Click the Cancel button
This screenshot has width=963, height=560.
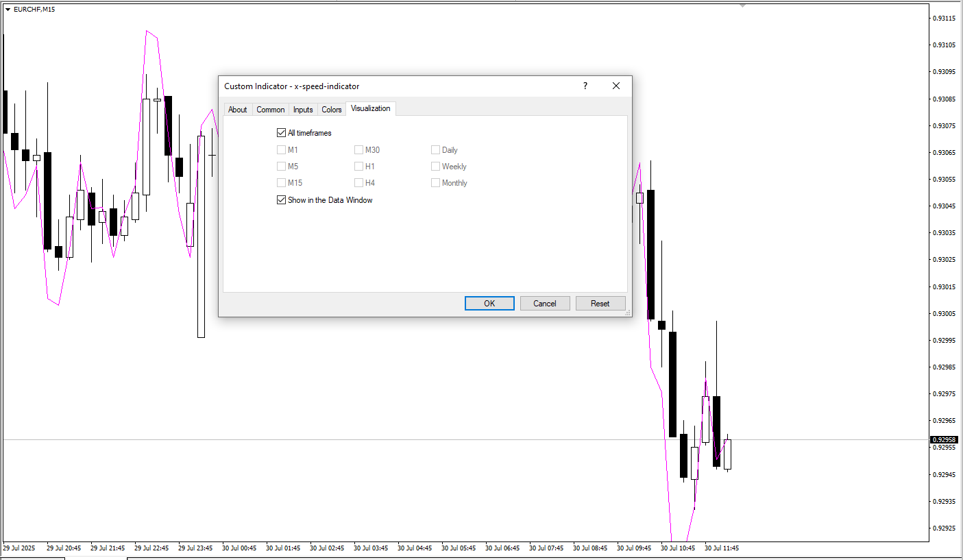[545, 304]
